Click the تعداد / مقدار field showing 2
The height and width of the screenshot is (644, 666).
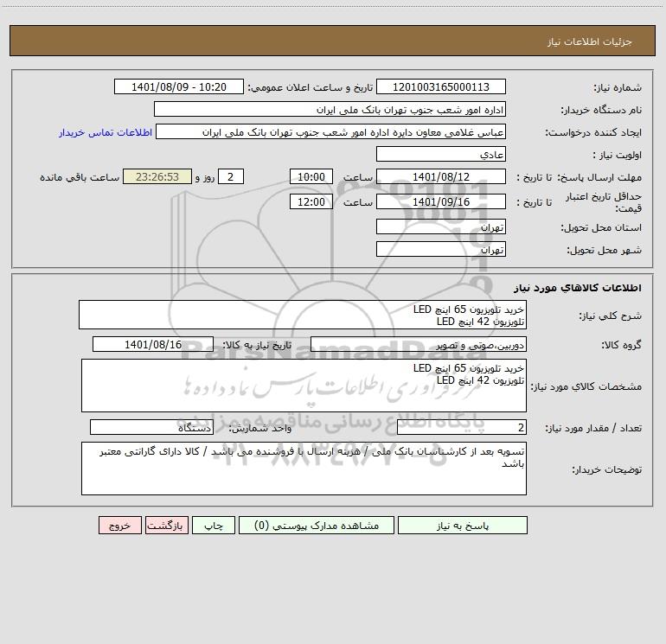(462, 427)
